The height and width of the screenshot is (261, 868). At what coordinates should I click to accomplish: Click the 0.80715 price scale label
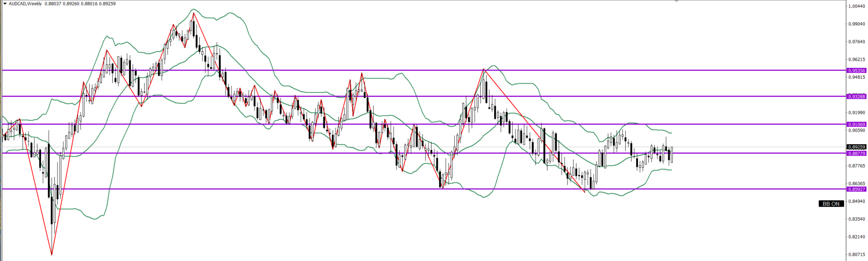[x=856, y=254]
